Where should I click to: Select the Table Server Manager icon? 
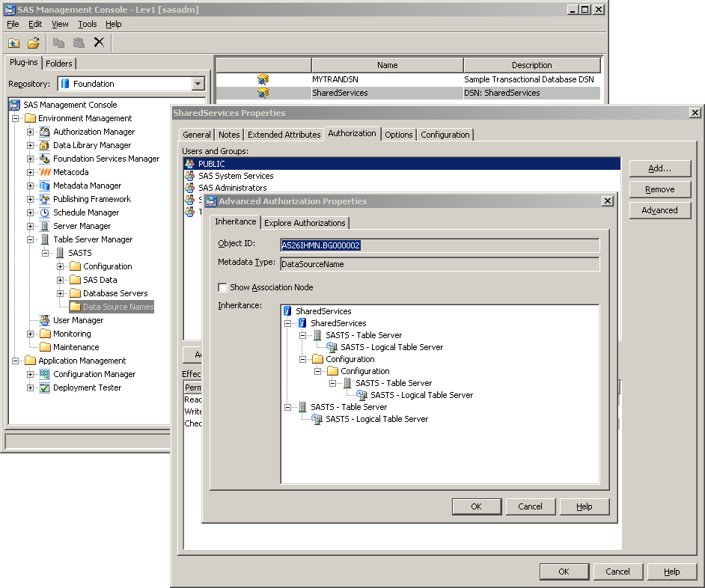44,239
